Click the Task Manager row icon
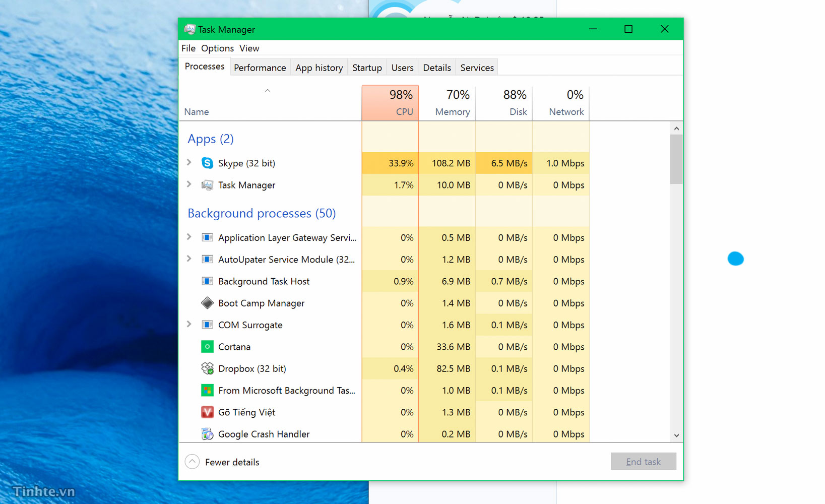825x504 pixels. [207, 185]
